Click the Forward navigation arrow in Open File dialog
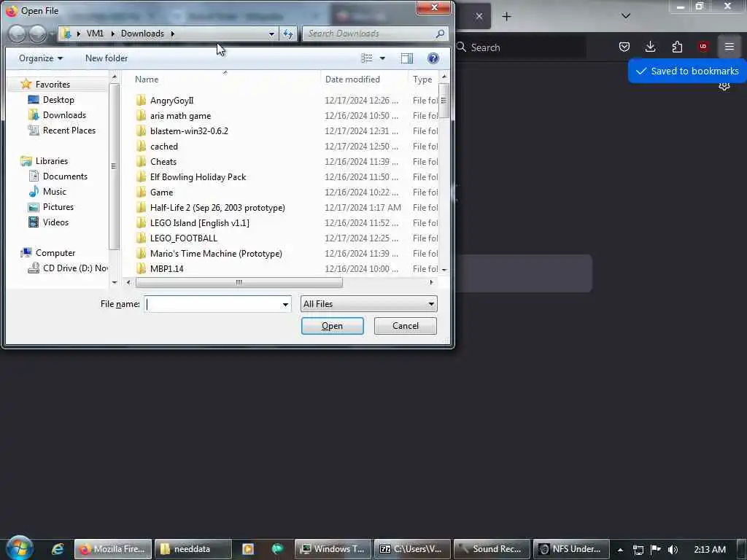747x560 pixels. pyautogui.click(x=38, y=34)
